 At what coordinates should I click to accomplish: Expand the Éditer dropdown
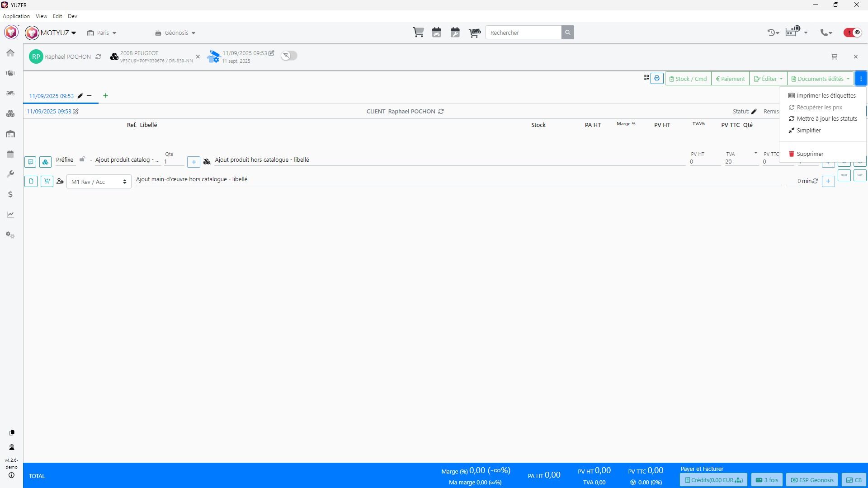tap(768, 79)
